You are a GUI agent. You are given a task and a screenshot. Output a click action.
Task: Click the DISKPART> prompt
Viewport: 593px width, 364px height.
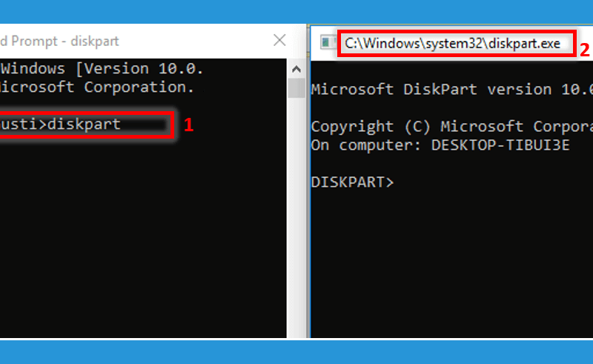(352, 182)
